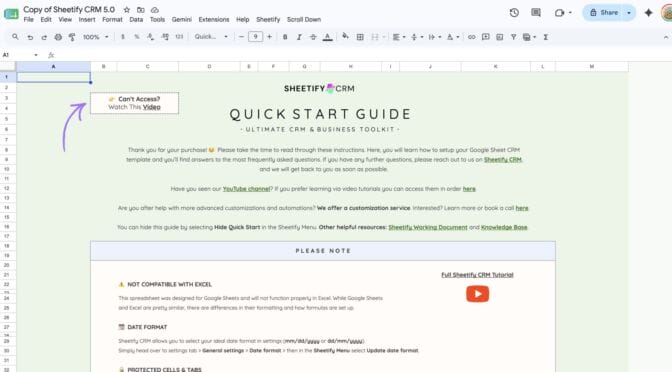The image size is (672, 372).
Task: Open the Google Sheets home icon
Action: coord(11,13)
